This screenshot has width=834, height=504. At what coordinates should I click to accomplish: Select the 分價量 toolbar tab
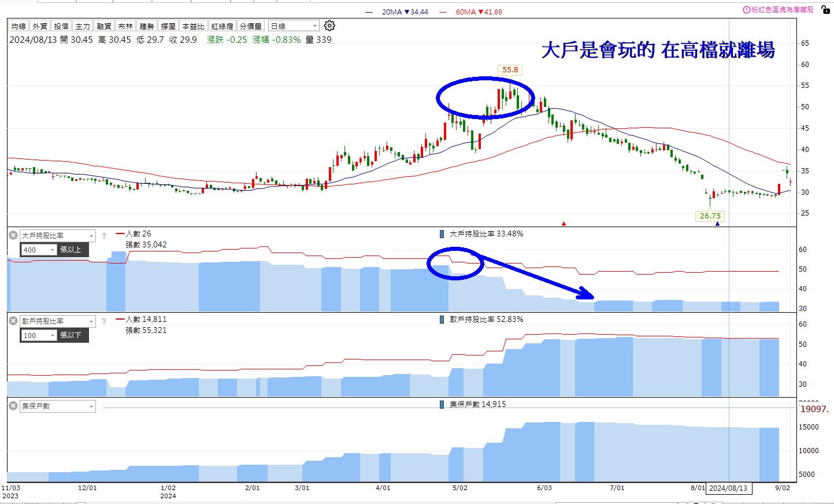coord(250,25)
